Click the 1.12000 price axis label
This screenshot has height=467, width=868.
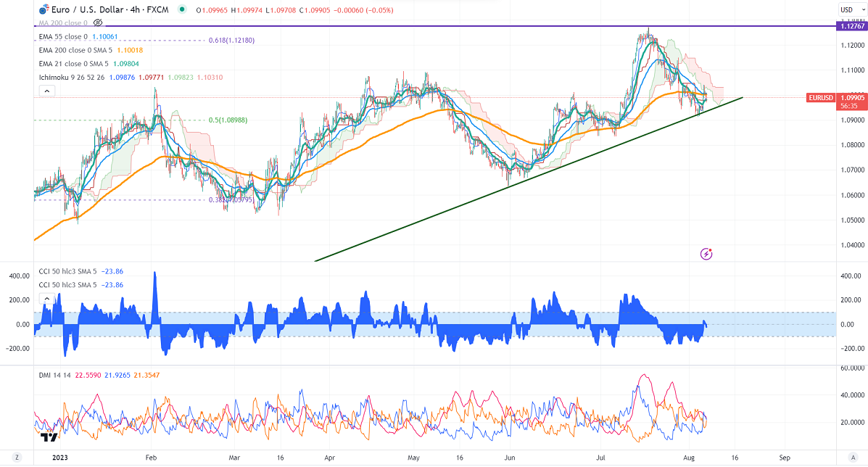[851, 46]
